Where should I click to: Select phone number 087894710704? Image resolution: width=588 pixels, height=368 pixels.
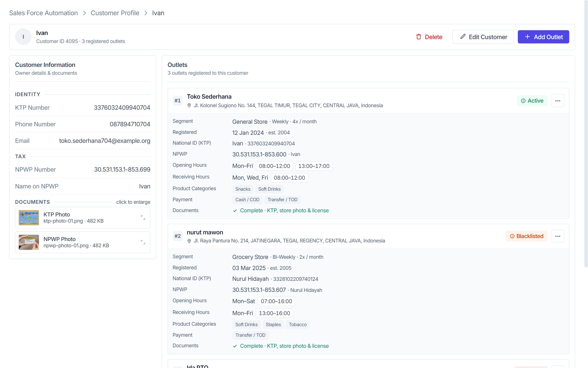pyautogui.click(x=130, y=124)
